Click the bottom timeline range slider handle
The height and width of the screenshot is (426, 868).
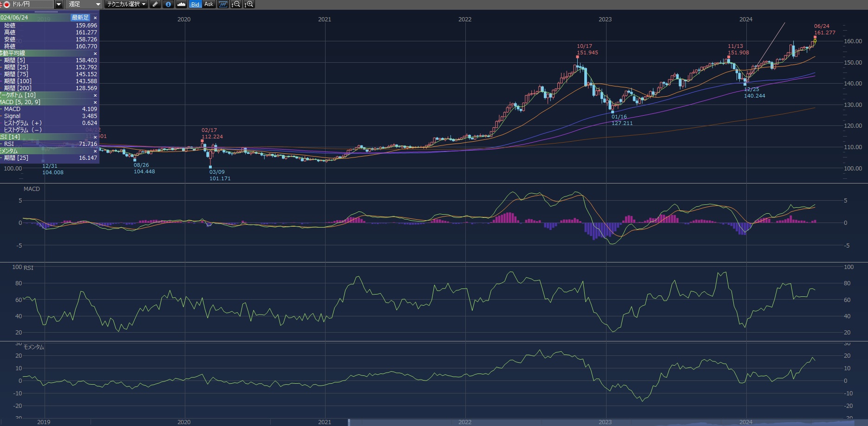[x=349, y=422]
